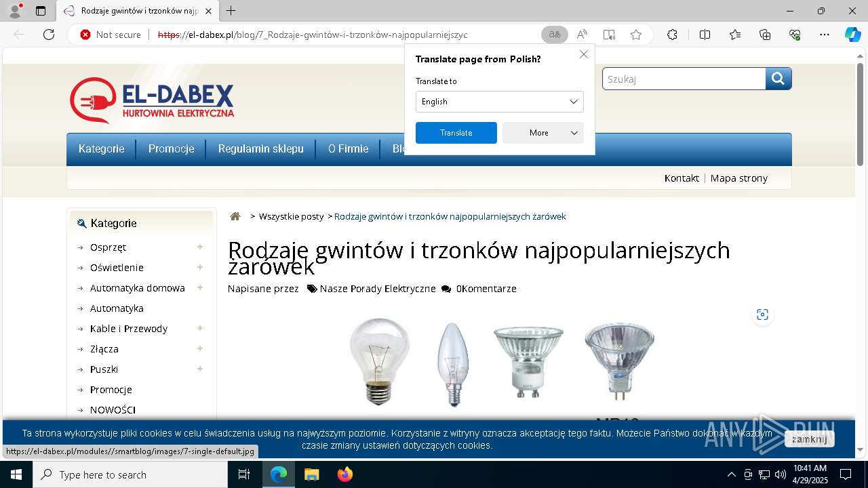Open the Złącza category

pos(104,349)
